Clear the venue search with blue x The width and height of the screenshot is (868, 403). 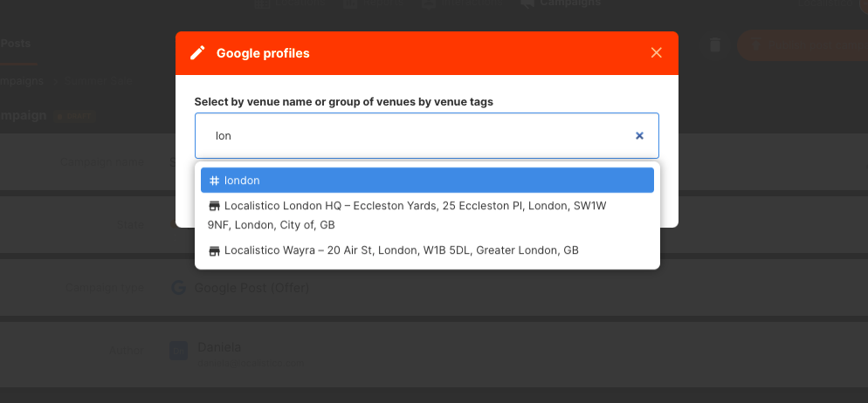point(639,135)
